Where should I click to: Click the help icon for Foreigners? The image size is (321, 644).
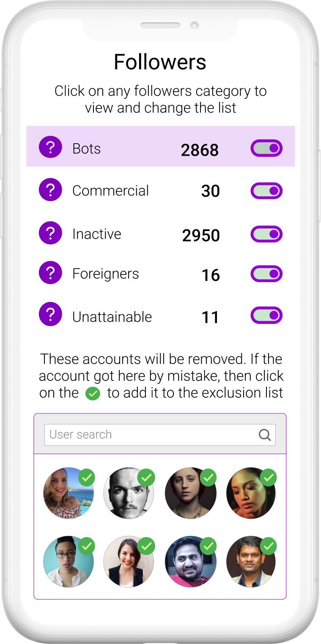[50, 272]
